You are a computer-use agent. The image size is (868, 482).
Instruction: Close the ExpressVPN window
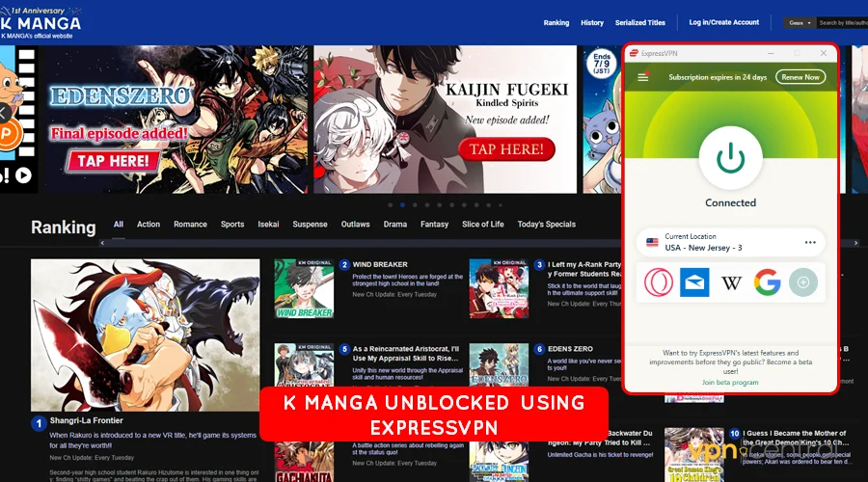(824, 53)
